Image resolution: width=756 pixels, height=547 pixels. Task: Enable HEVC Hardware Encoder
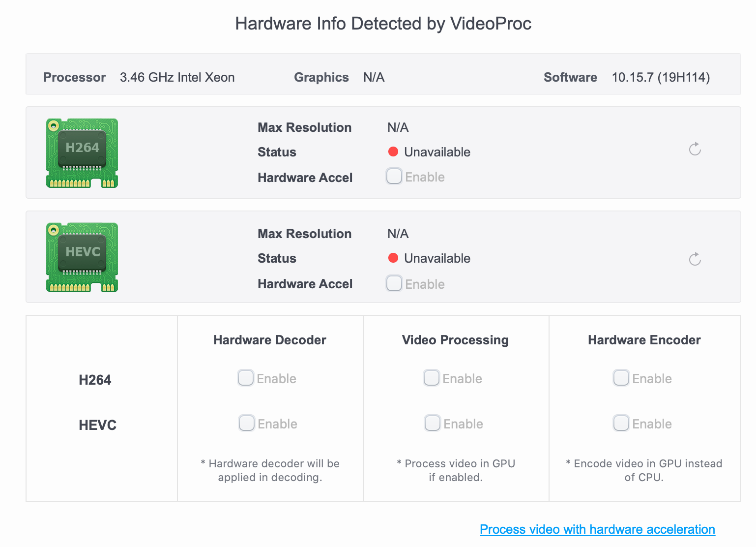click(x=621, y=423)
